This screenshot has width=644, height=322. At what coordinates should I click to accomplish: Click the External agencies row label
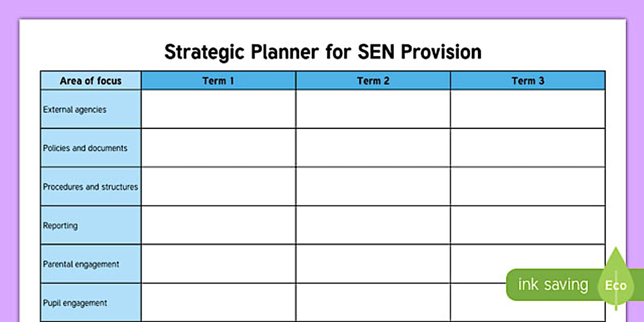[x=75, y=109]
